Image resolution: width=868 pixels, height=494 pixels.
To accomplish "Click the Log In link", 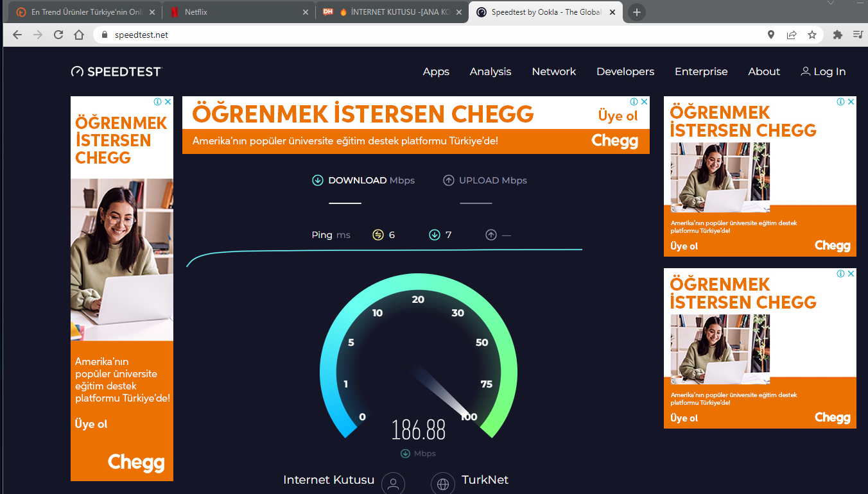I will (823, 72).
